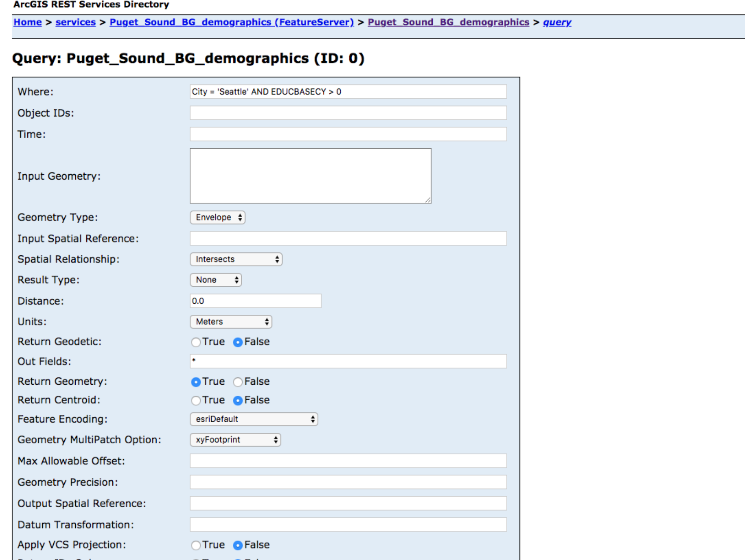Select True for Return Geometry
The width and height of the screenshot is (745, 560).
coord(196,382)
